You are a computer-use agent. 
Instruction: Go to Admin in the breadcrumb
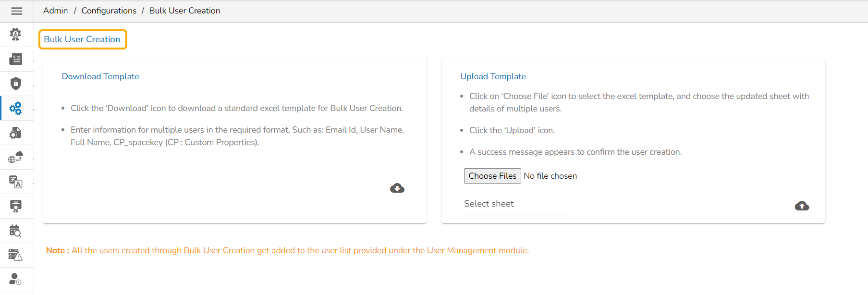coord(56,11)
